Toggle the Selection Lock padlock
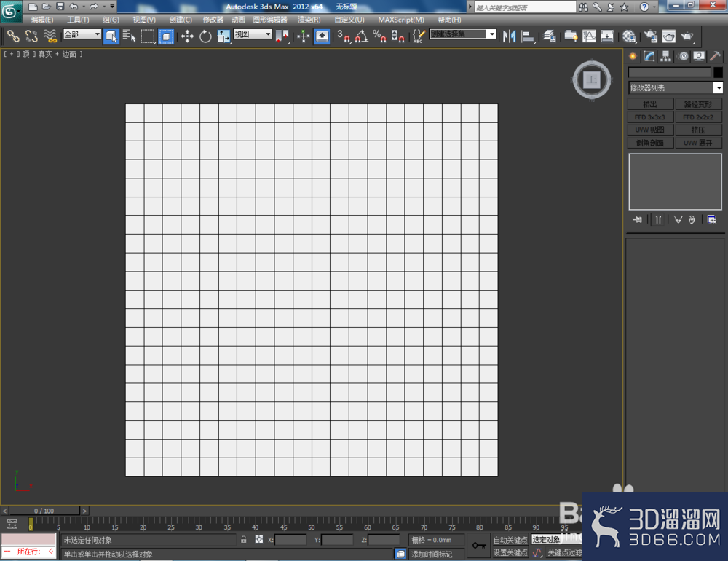728x561 pixels. 243,540
